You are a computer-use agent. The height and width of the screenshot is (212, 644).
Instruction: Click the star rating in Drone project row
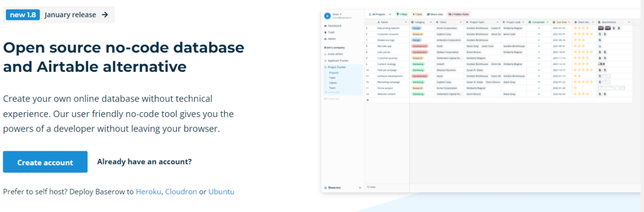(x=576, y=88)
